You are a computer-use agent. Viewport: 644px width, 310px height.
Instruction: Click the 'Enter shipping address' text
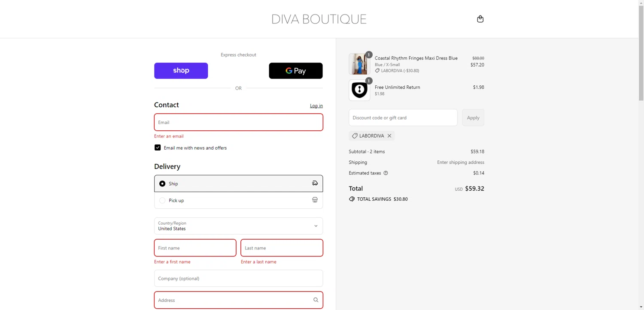[x=461, y=163]
